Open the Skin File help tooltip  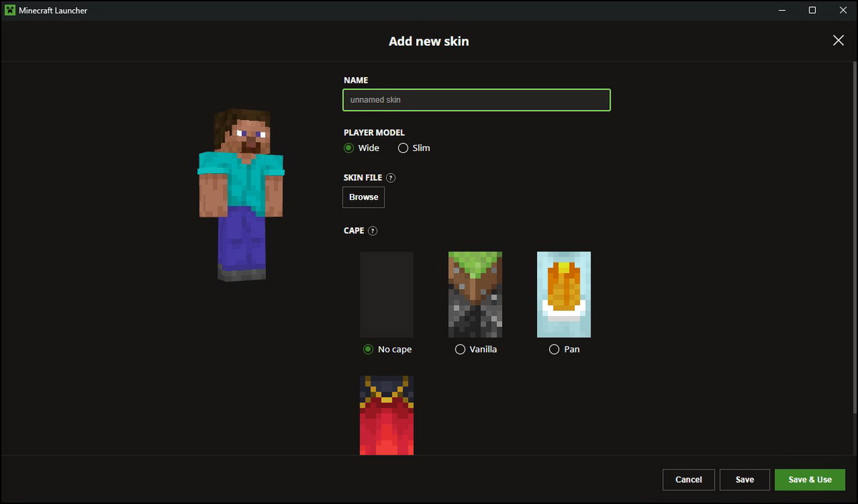tap(390, 177)
